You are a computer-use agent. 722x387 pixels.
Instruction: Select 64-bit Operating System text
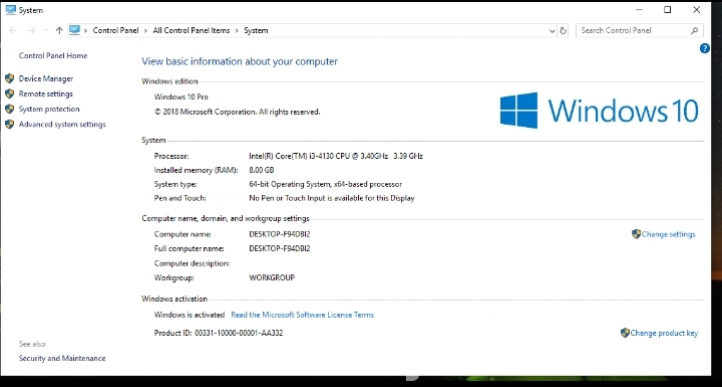tap(325, 185)
